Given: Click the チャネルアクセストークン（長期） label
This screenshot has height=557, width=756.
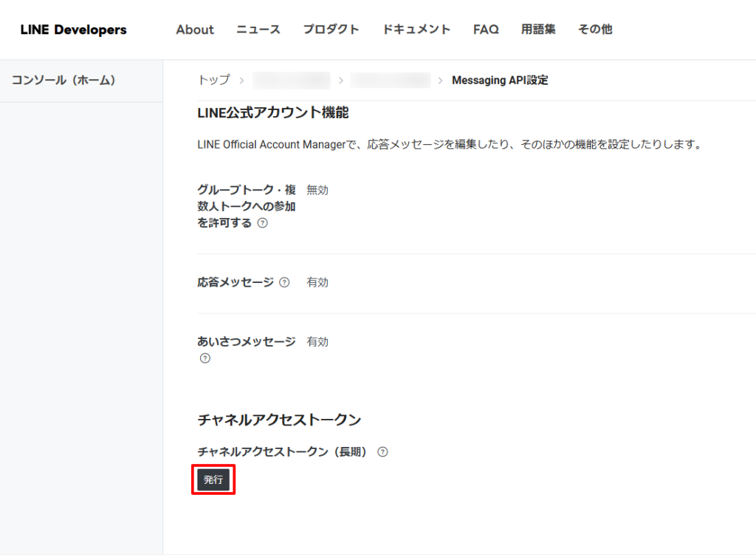Looking at the screenshot, I should click(282, 452).
